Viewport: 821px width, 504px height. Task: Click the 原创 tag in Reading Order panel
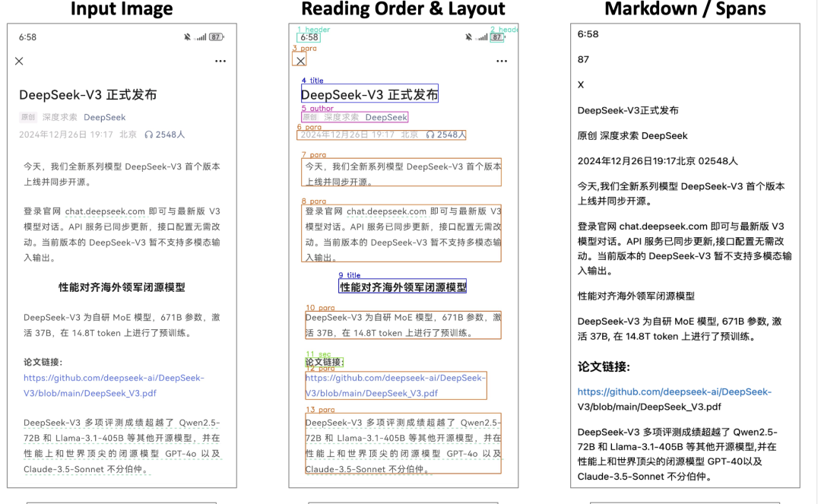click(310, 117)
